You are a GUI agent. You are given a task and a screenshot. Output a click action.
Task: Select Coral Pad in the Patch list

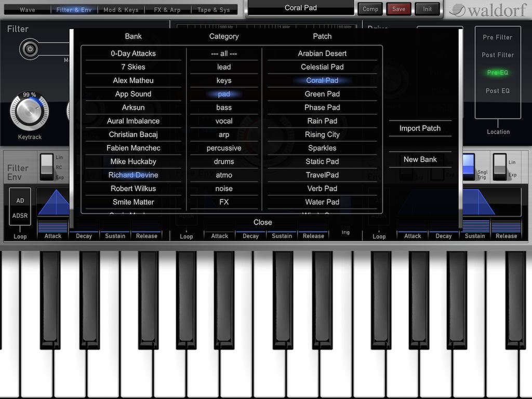click(x=322, y=81)
